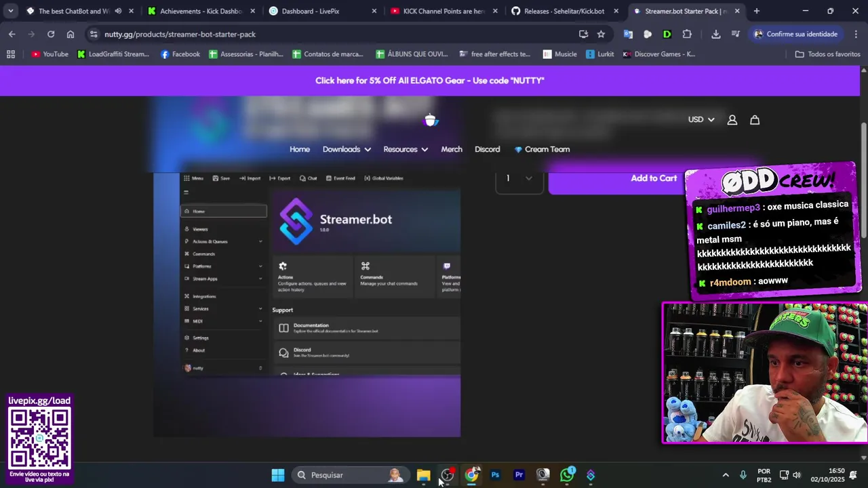The width and height of the screenshot is (868, 488).
Task: Open Windows Start menu
Action: coord(278,475)
